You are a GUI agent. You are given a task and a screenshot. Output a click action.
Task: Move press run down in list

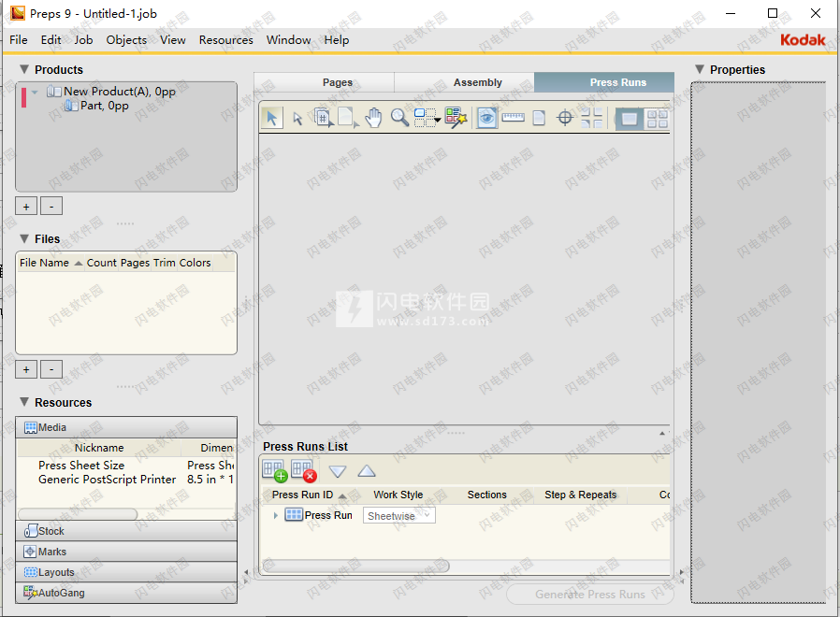click(338, 471)
